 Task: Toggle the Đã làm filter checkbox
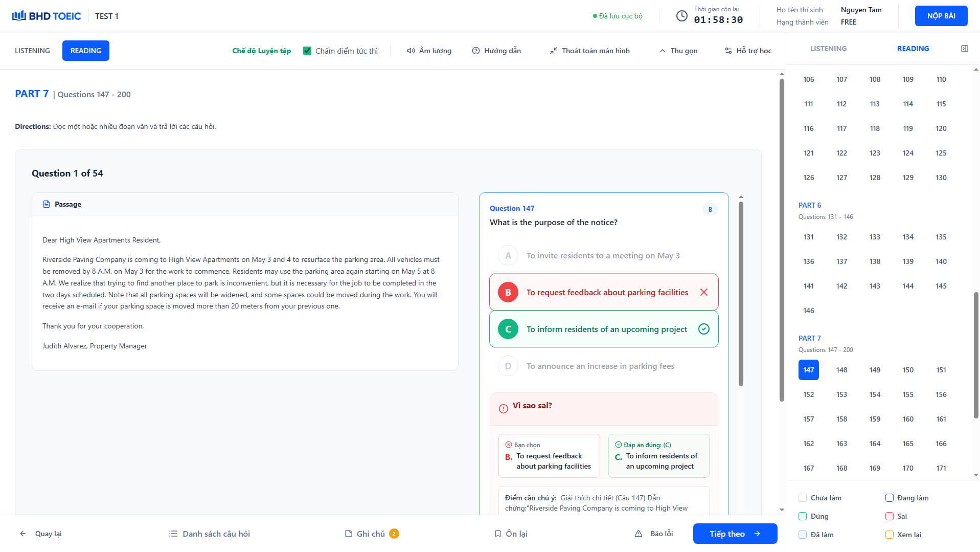pos(803,535)
